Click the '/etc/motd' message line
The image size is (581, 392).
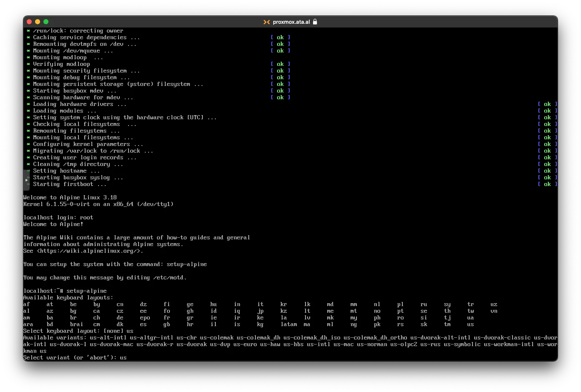coord(105,278)
